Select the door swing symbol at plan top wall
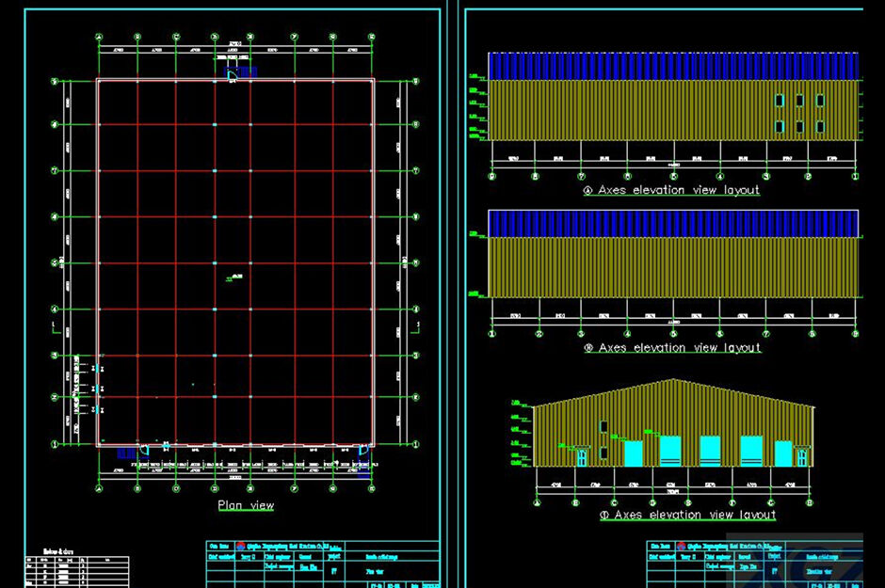This screenshot has height=588, width=885. (x=230, y=75)
